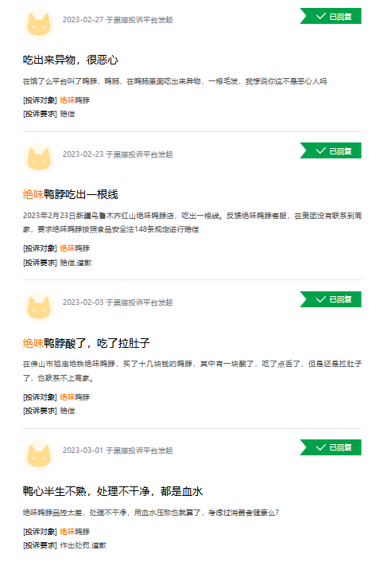The height and width of the screenshot is (562, 392).
Task: Click 已回复 badge on 2023-02-03 complaint
Action: pos(331,299)
